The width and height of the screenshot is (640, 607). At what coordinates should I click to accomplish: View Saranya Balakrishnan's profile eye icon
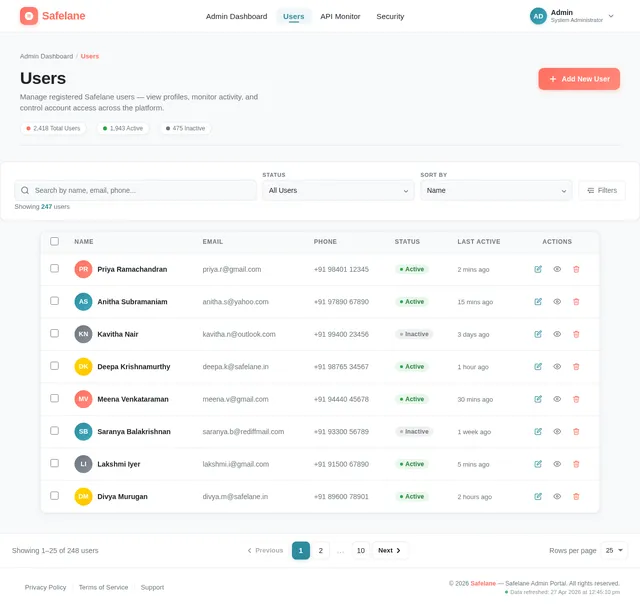[557, 431]
